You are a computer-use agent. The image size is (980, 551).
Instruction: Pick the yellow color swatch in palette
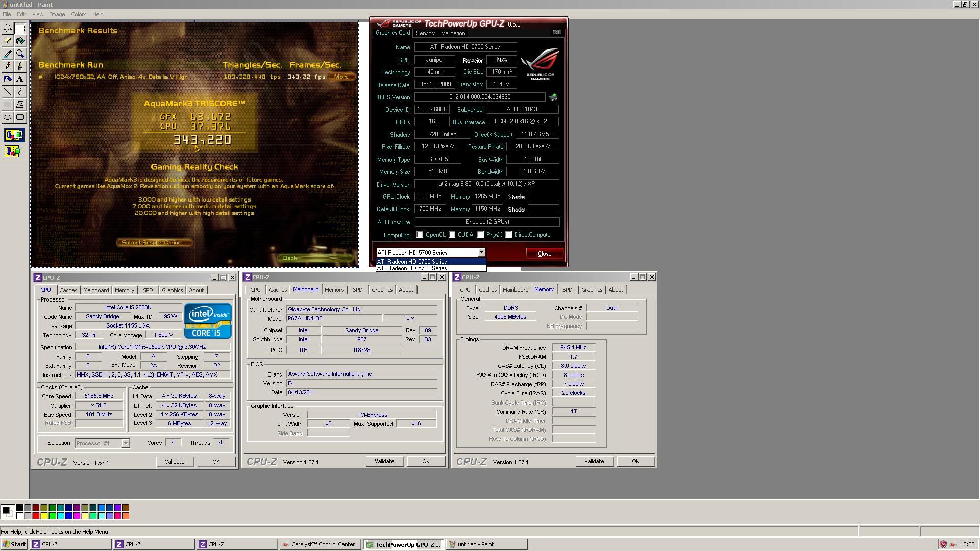tap(44, 515)
